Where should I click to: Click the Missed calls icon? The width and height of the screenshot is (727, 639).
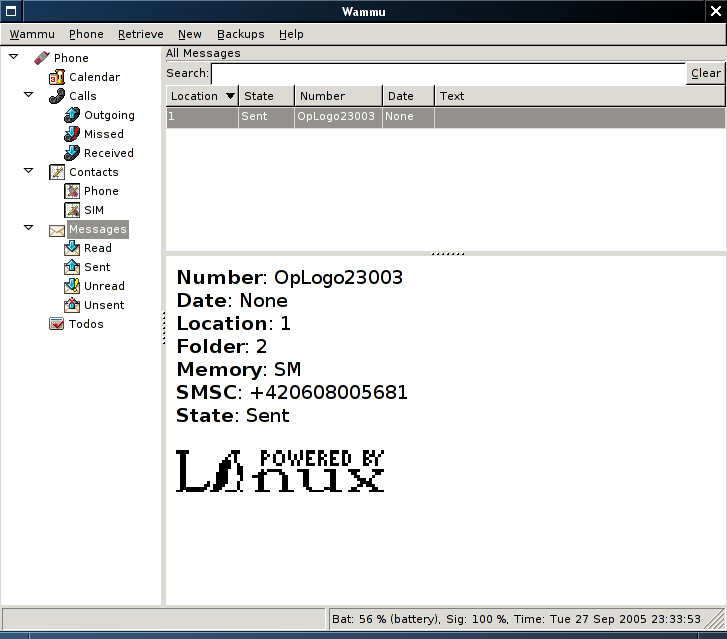click(x=72, y=134)
